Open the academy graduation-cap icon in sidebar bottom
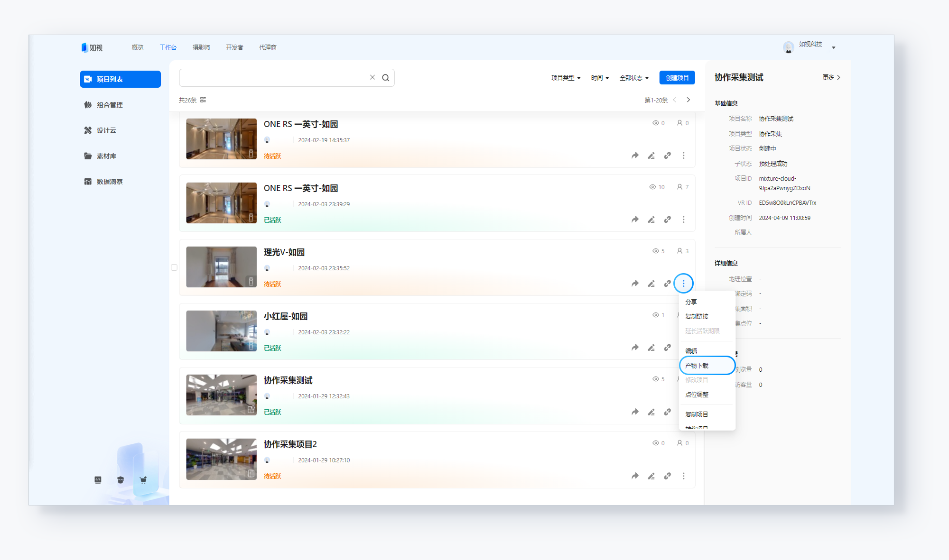The image size is (949, 560). click(121, 480)
